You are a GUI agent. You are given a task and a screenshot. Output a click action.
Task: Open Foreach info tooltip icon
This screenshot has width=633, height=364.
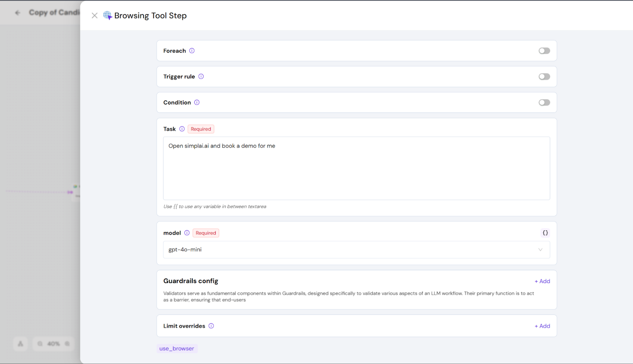(192, 51)
